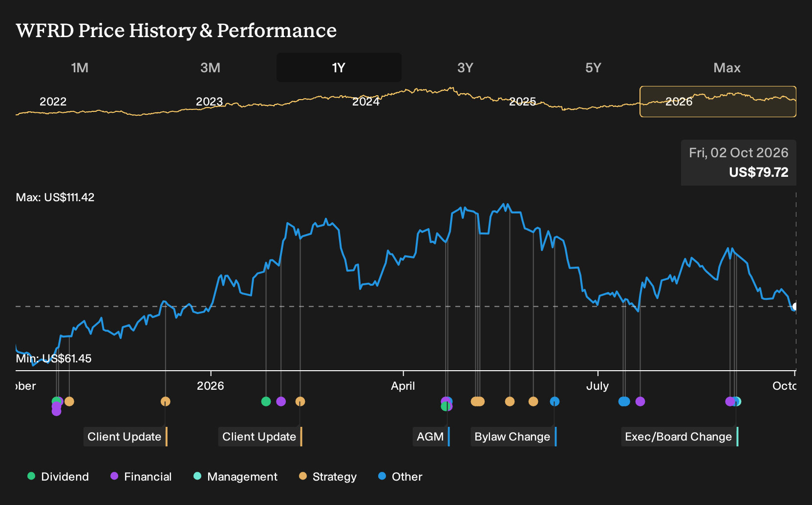Click the 2026 label on the main chart axis
812x505 pixels.
point(210,386)
